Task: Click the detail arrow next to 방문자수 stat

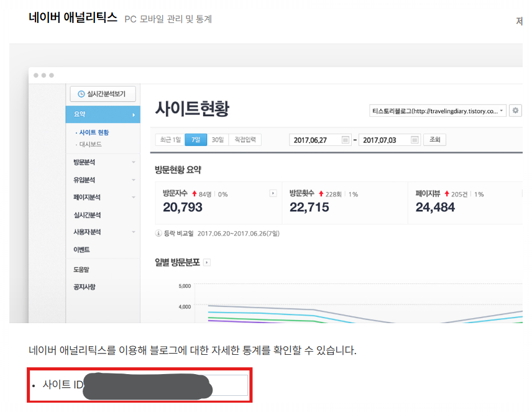Action: [272, 192]
